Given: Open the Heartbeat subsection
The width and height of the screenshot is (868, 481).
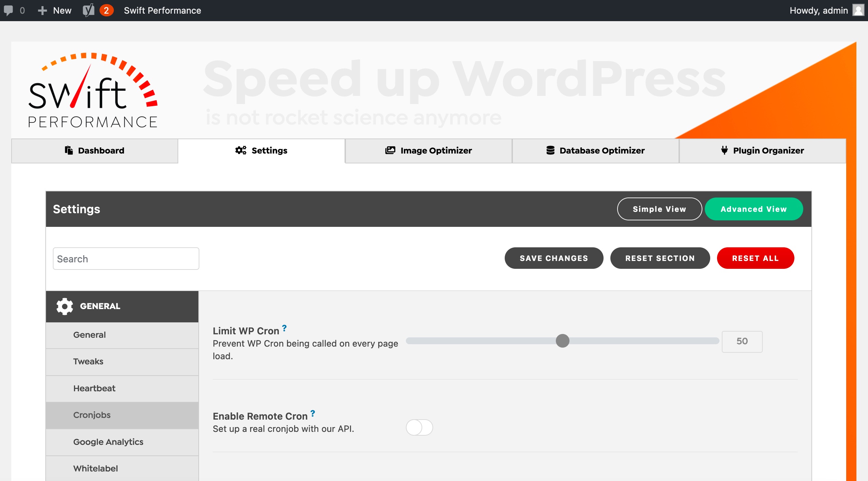Looking at the screenshot, I should [122, 389].
